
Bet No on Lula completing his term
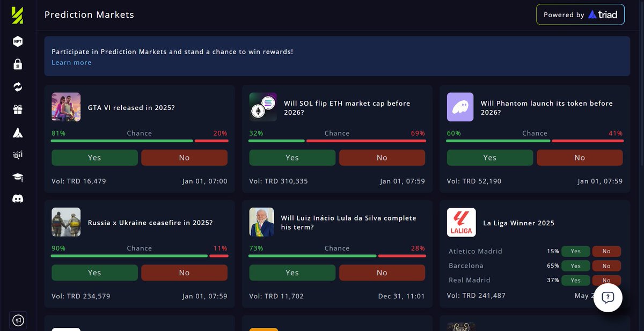point(382,273)
